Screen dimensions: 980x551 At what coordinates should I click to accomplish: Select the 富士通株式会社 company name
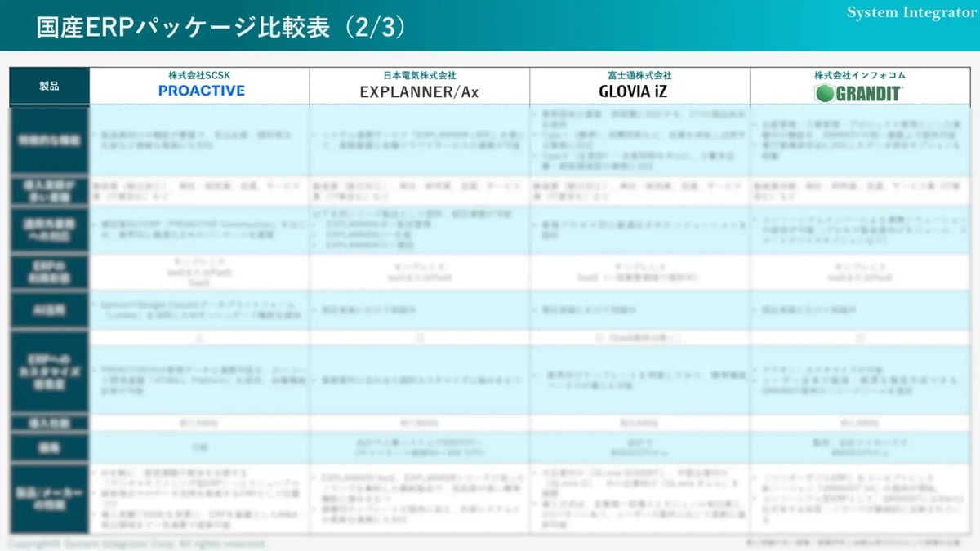point(639,75)
